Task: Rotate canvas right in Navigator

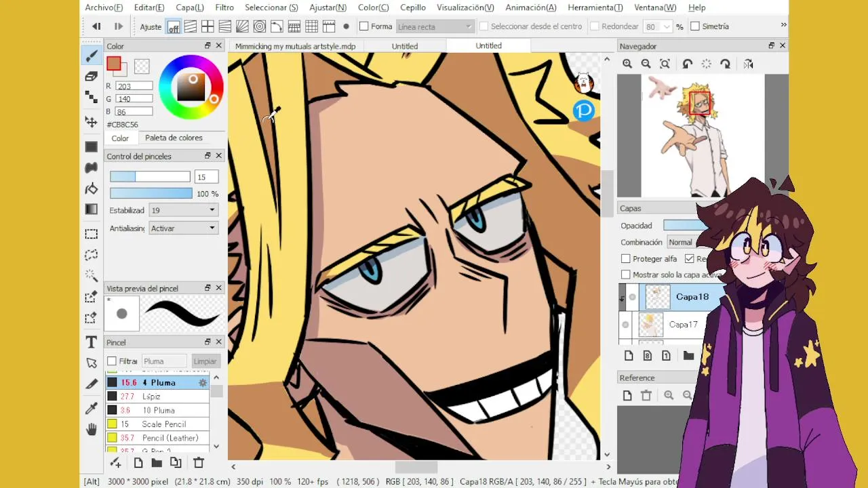Action: (725, 64)
